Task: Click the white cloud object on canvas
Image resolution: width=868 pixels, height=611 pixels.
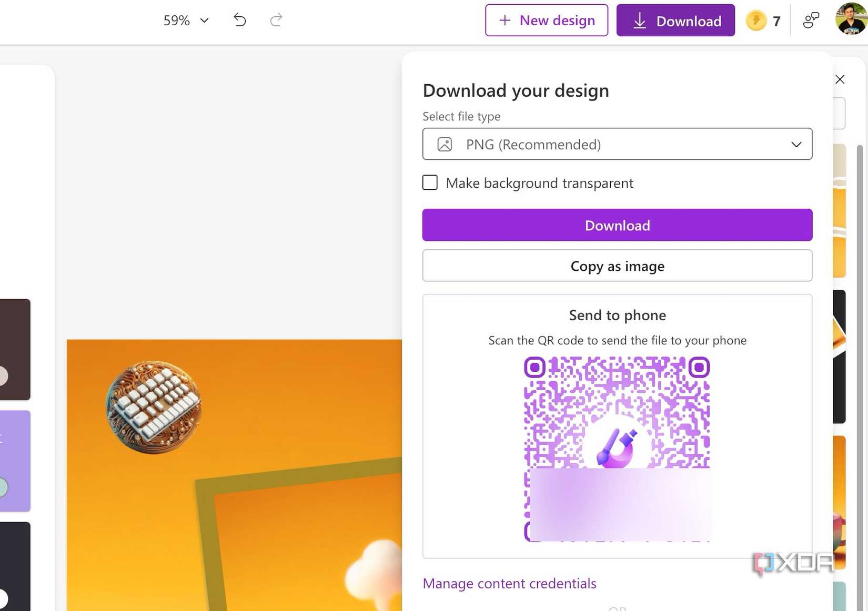Action: [374, 575]
